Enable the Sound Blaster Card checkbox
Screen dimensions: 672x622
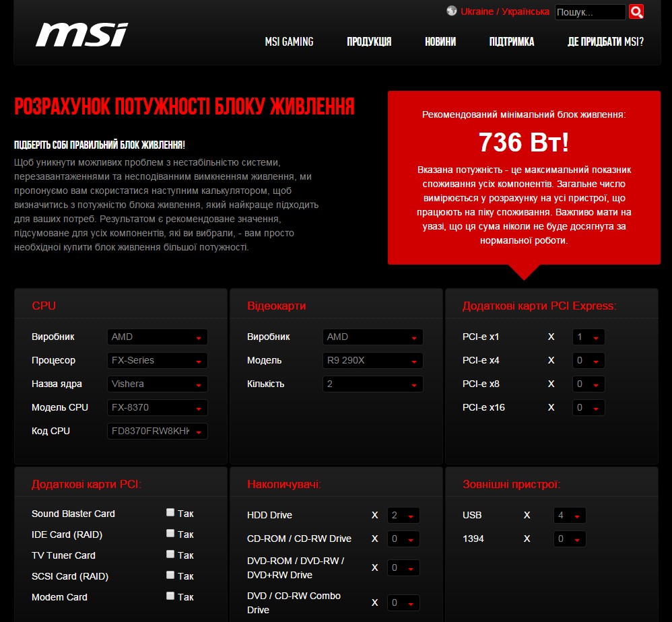(x=170, y=512)
